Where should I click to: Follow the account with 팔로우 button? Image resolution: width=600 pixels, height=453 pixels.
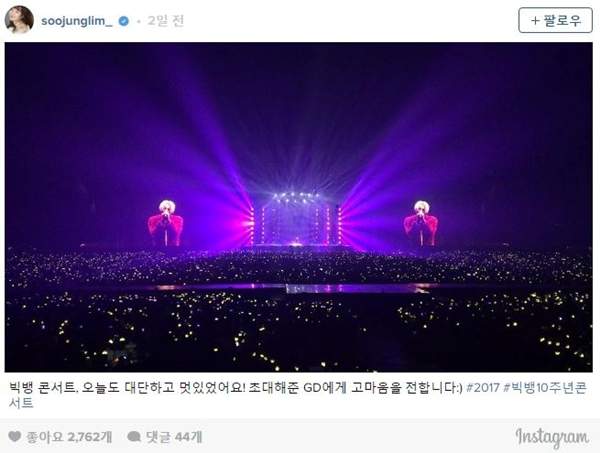[555, 20]
